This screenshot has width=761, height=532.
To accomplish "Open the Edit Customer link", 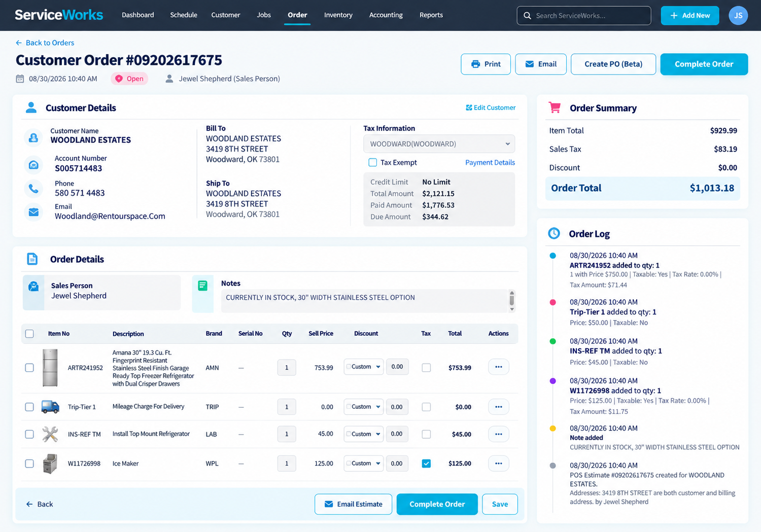I will coord(491,108).
